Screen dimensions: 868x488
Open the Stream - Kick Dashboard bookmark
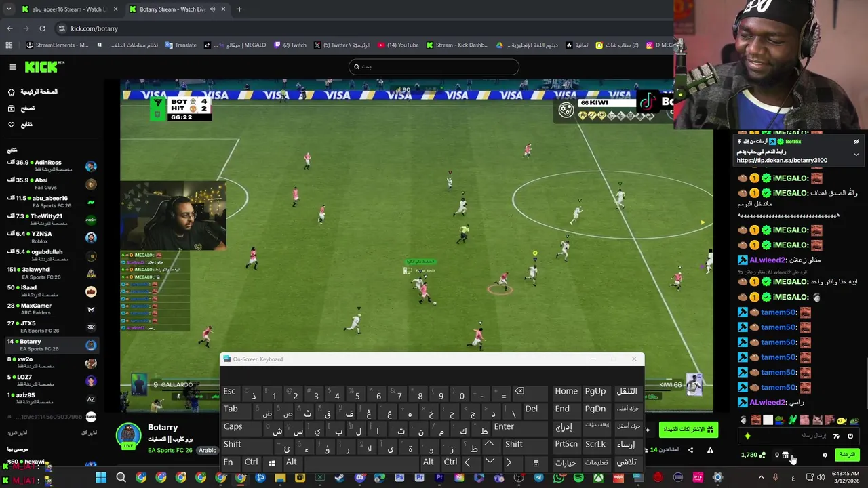[457, 45]
